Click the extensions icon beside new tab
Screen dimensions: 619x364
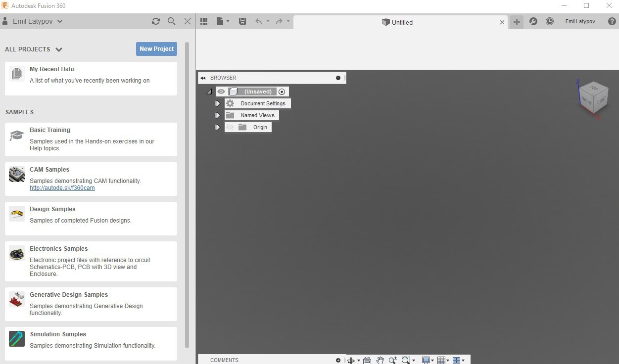[x=533, y=22]
